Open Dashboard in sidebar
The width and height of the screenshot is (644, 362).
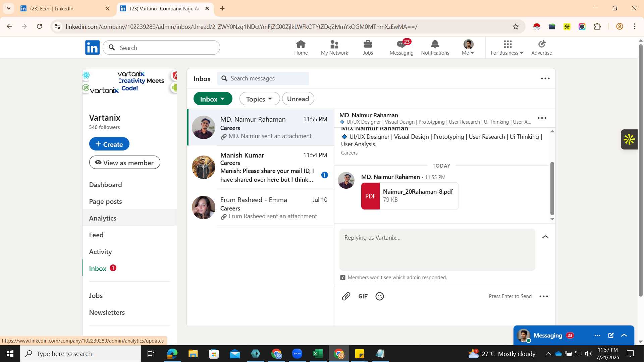(105, 185)
